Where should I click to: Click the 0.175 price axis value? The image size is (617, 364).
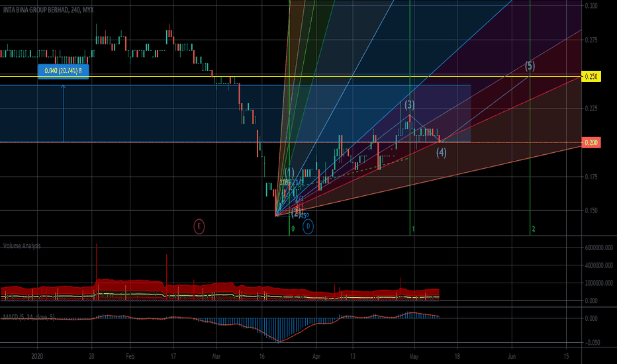(591, 177)
